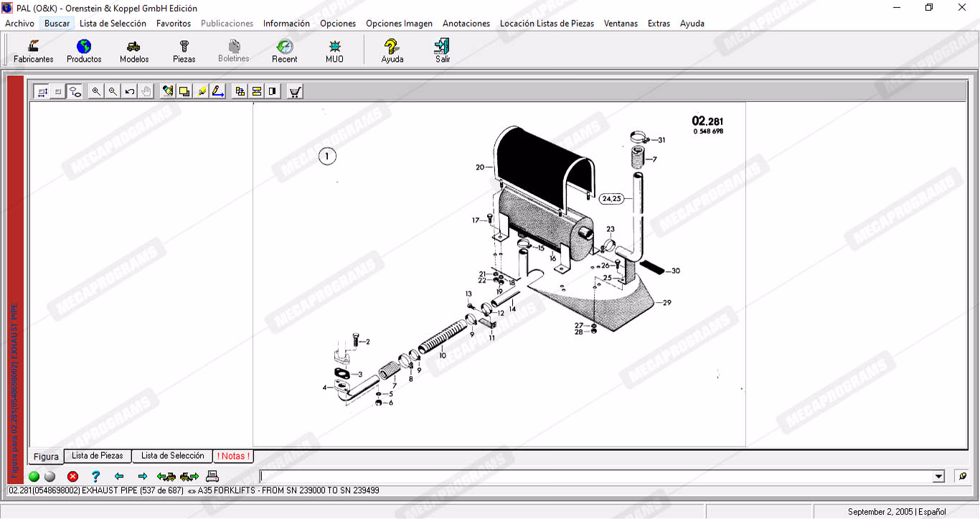Go to next figure with right arrow
Image resolution: width=980 pixels, height=519 pixels.
pos(142,476)
